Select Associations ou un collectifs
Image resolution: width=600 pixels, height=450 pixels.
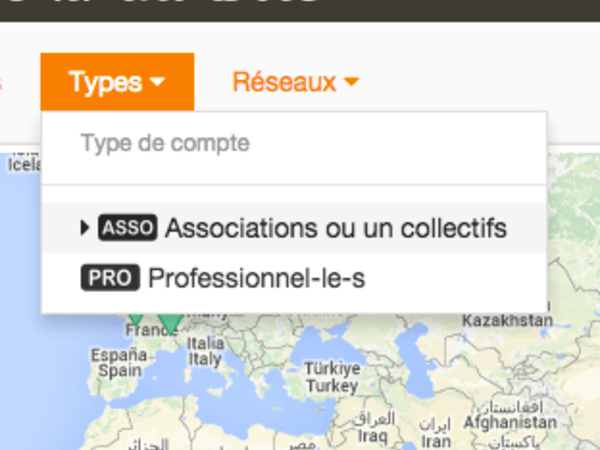click(x=336, y=228)
